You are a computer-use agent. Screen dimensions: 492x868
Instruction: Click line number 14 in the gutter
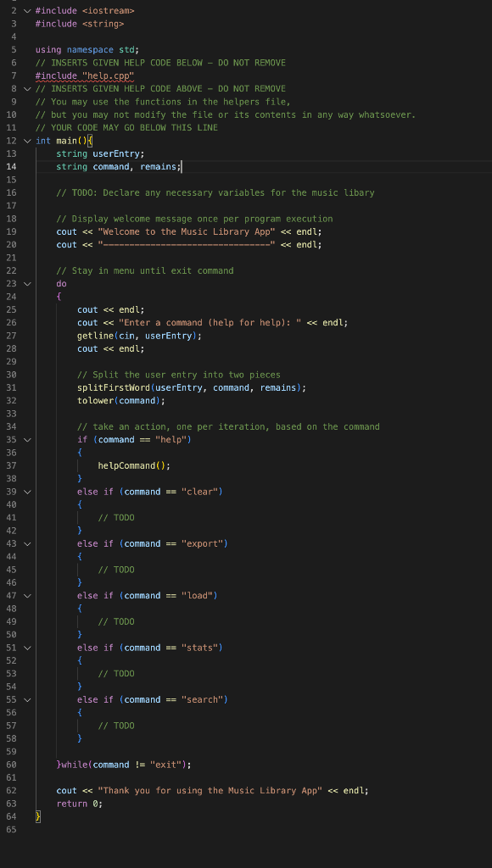(x=12, y=167)
